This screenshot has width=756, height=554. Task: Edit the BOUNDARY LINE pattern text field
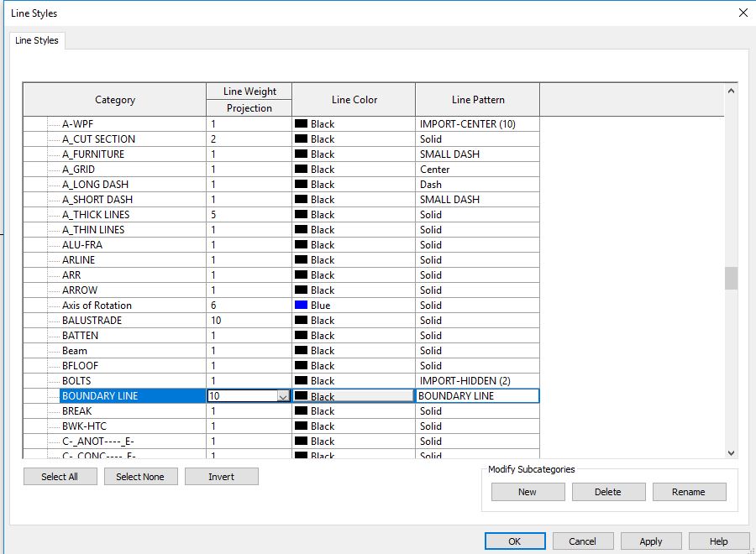476,395
